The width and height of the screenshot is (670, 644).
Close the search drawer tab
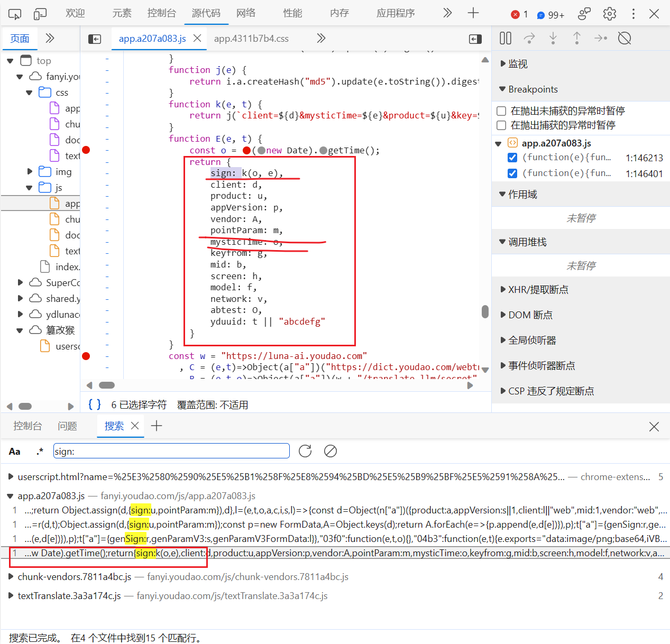(x=135, y=426)
